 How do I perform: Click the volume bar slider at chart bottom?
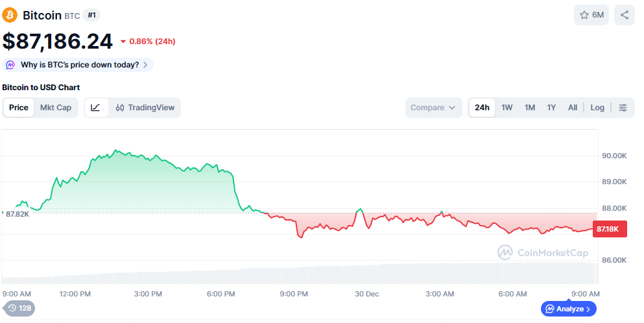pyautogui.click(x=298, y=274)
